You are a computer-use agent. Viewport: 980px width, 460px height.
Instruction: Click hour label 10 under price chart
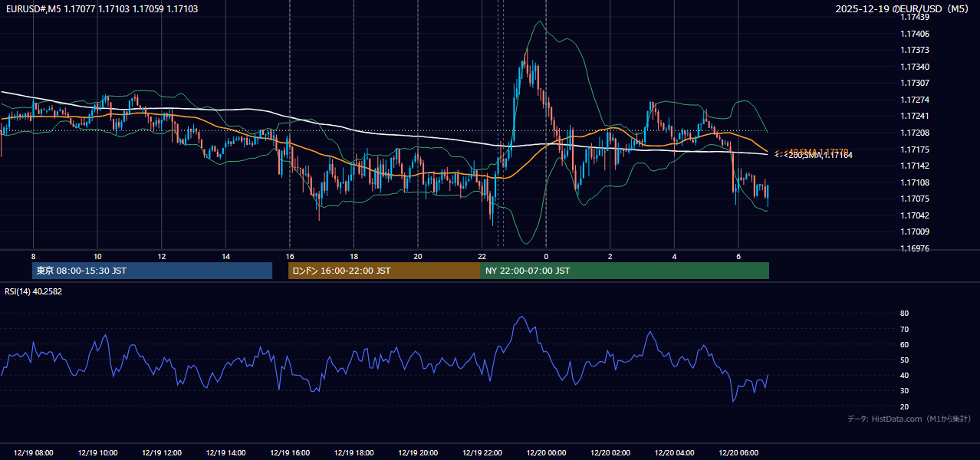click(97, 256)
